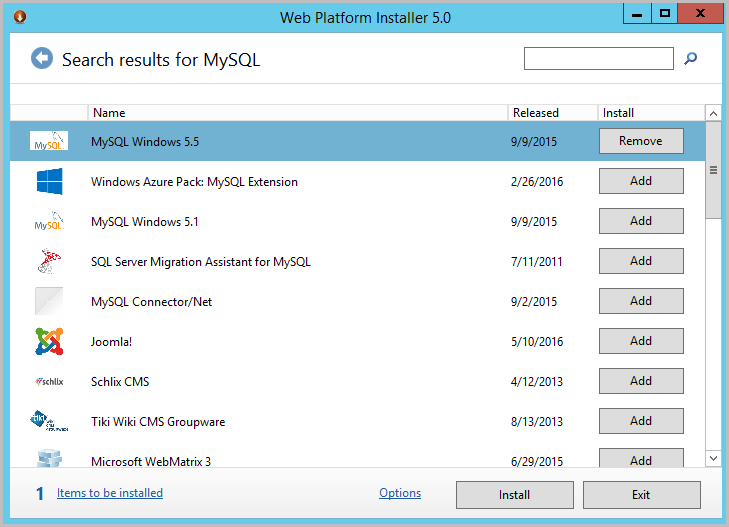The height and width of the screenshot is (527, 729).
Task: Add Windows Azure Pack: MySQL Extension
Action: point(640,181)
